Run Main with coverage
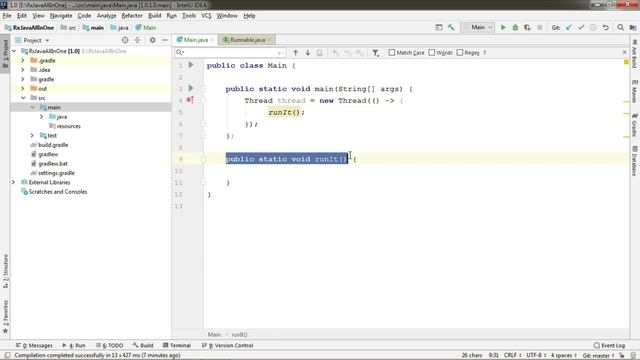The width and height of the screenshot is (640, 360). pyautogui.click(x=527, y=27)
